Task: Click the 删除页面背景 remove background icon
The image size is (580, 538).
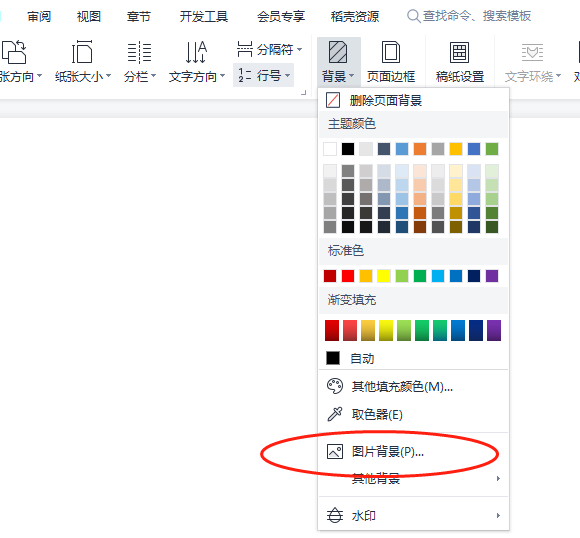Action: pos(333,100)
